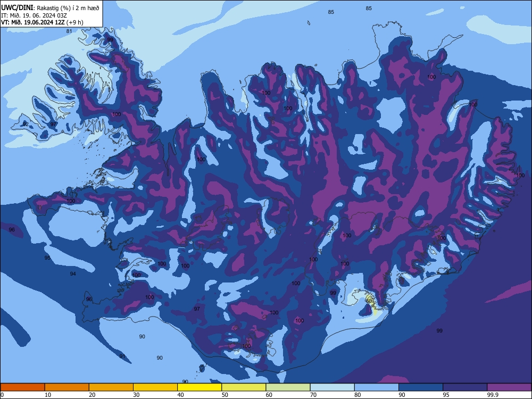Viewport: 532px width, 399px height.
Task: Click the "92" humidity value on the map
Action: click(26, 124)
